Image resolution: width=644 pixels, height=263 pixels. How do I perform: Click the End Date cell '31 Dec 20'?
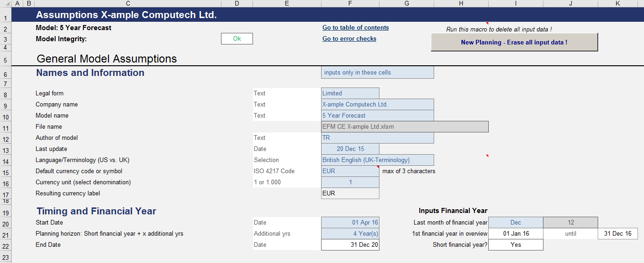point(350,245)
